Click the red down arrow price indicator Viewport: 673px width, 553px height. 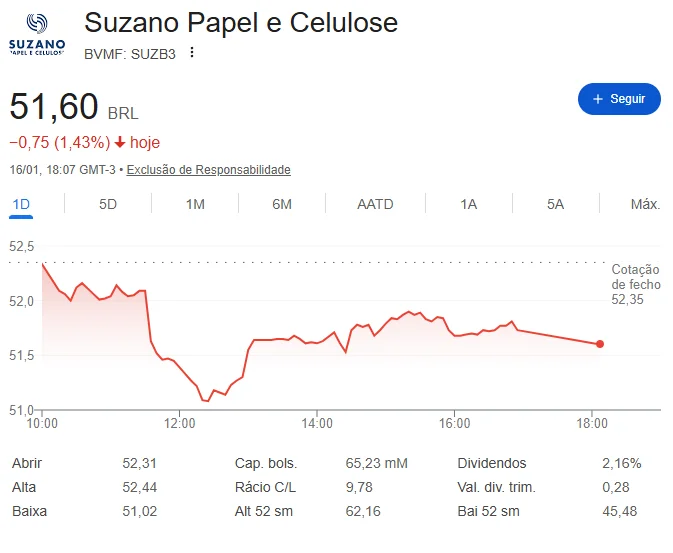[x=120, y=143]
